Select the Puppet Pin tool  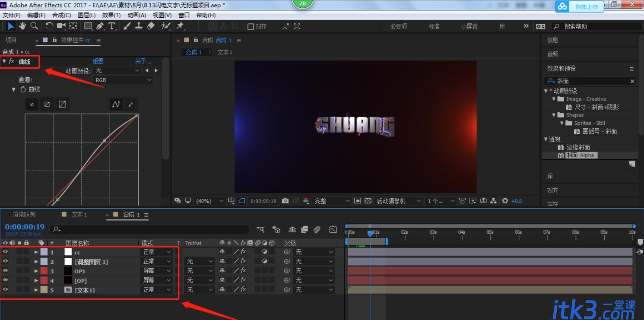click(180, 26)
